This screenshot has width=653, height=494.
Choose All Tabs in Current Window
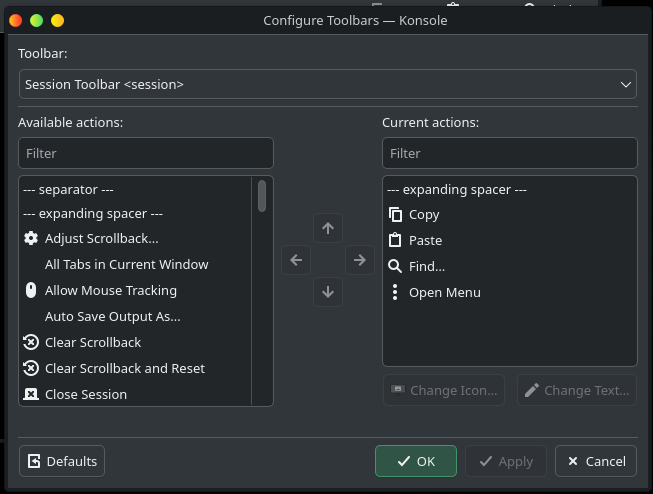click(x=126, y=264)
